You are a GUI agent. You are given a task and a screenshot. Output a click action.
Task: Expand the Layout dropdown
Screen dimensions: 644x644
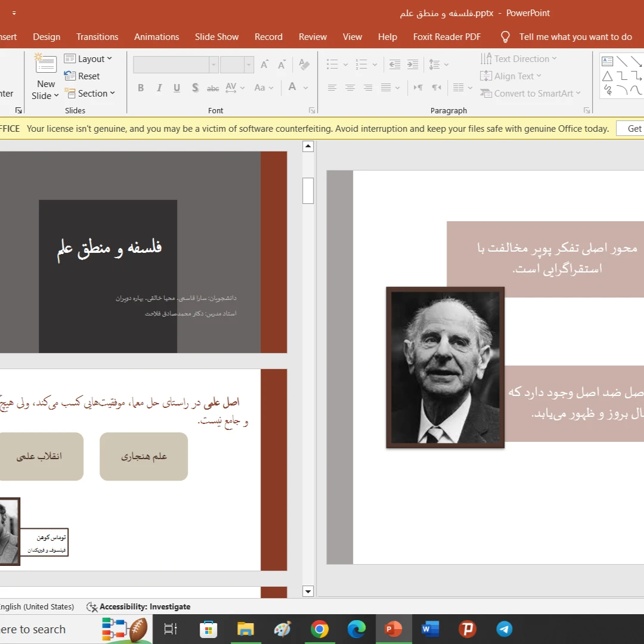click(88, 59)
